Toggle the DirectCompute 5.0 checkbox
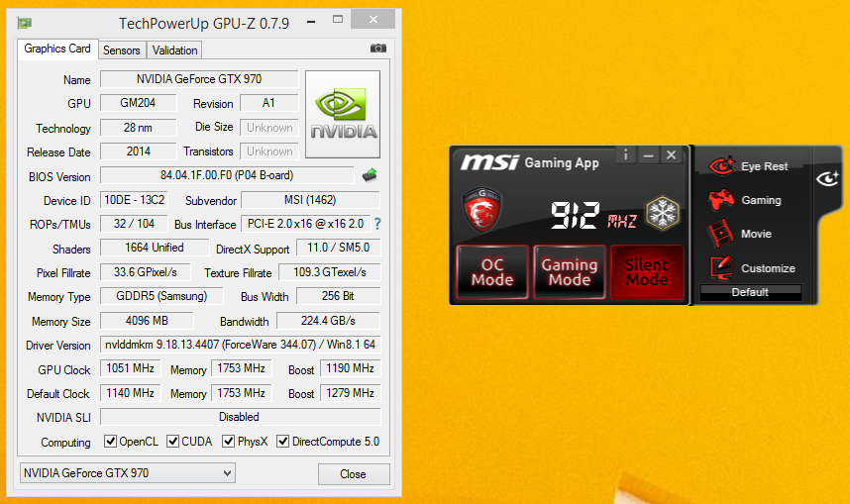The image size is (850, 504). click(282, 442)
